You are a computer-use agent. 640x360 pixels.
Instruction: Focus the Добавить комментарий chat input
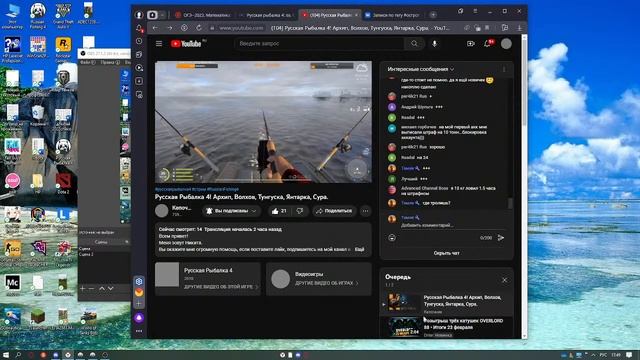coord(427,225)
